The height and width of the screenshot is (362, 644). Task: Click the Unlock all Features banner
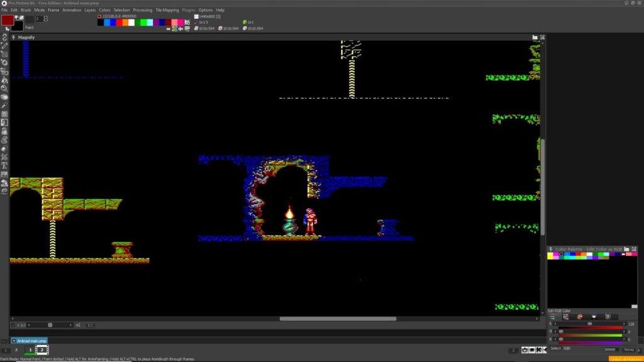[626, 359]
